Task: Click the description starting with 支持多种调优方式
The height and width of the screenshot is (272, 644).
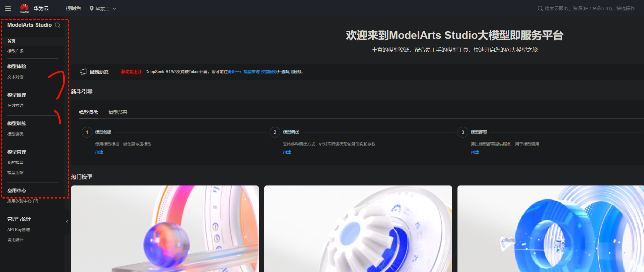Action: point(329,144)
